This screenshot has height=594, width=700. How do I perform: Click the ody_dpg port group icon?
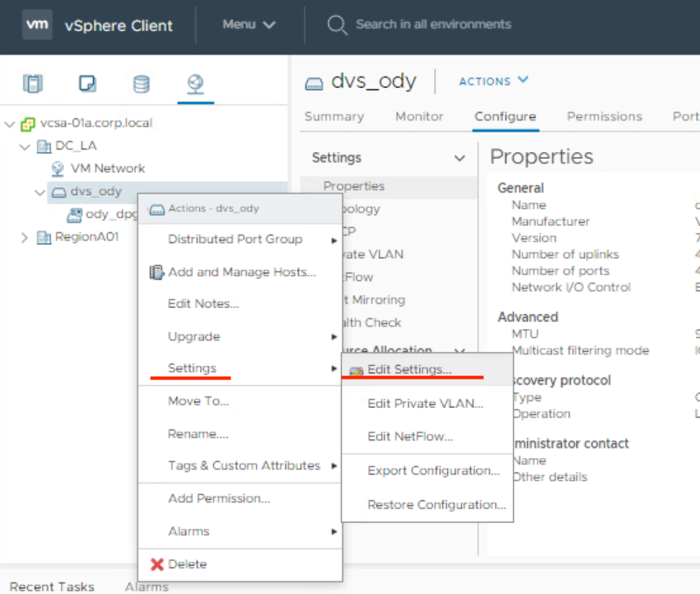pyautogui.click(x=74, y=215)
